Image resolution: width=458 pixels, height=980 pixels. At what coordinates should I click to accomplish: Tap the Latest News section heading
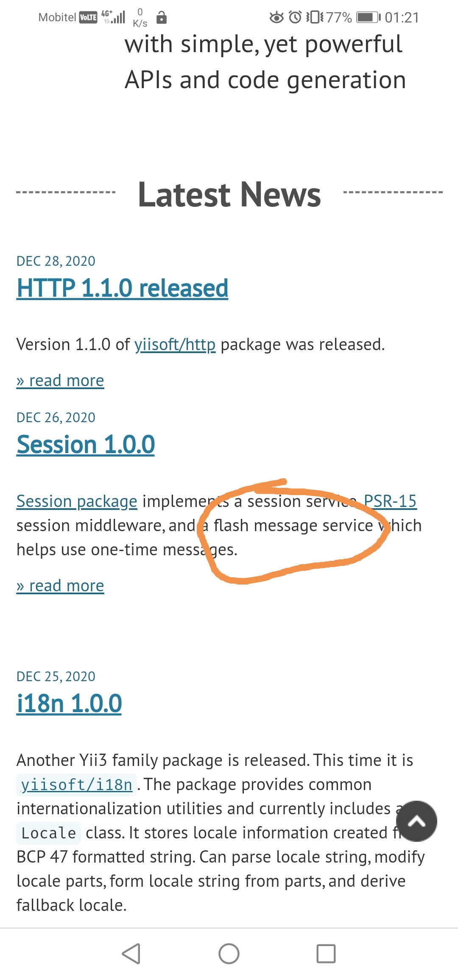pos(229,194)
